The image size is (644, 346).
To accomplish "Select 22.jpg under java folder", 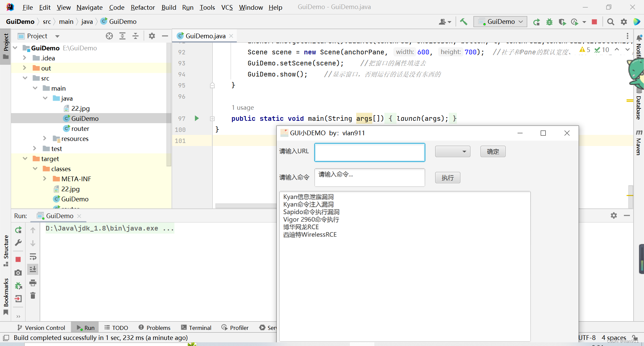I will (80, 108).
